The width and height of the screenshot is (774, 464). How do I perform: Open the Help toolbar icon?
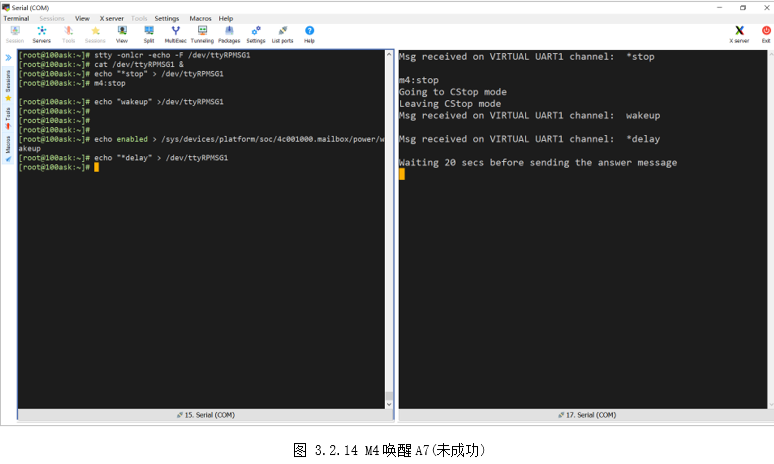tap(309, 34)
